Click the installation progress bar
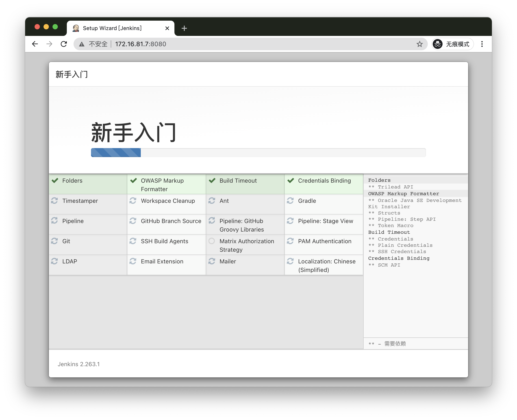This screenshot has height=420, width=517. click(258, 153)
